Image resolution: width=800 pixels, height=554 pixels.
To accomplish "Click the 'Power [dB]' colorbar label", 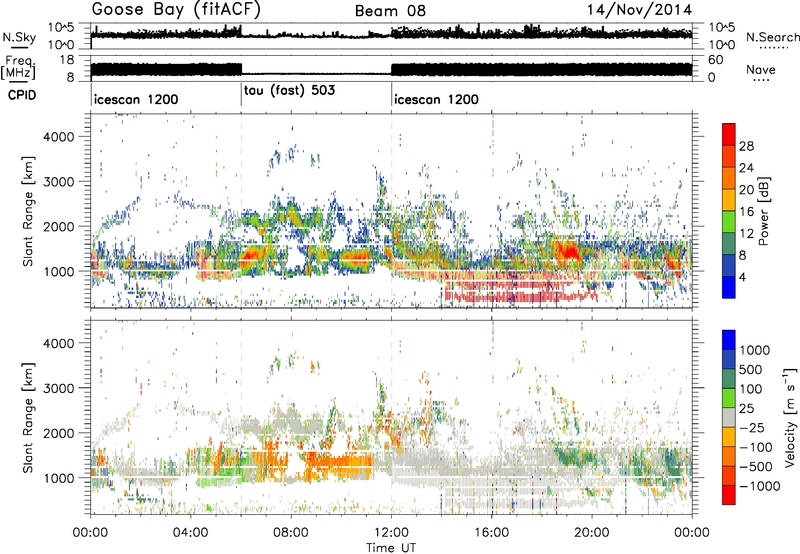I will tap(763, 211).
